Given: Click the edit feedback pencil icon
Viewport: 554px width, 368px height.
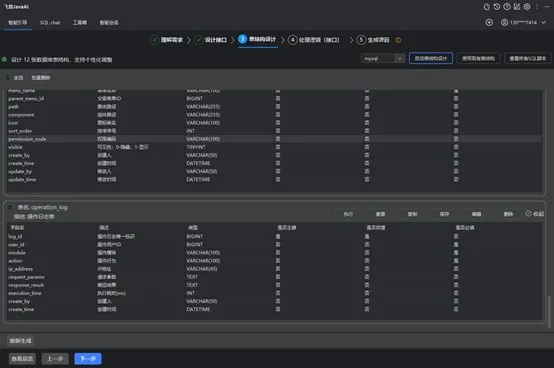Looking at the screenshot, I should pyautogui.click(x=517, y=7).
